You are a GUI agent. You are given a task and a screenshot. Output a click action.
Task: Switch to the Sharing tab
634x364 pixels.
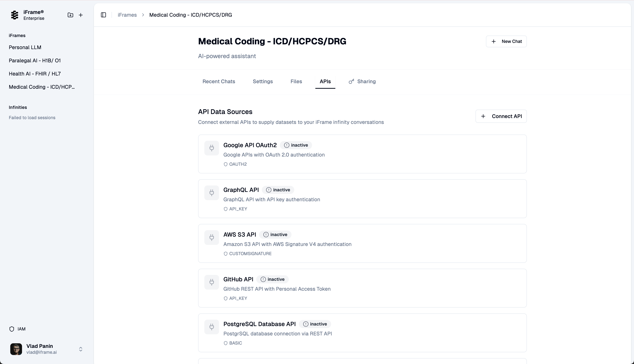362,82
